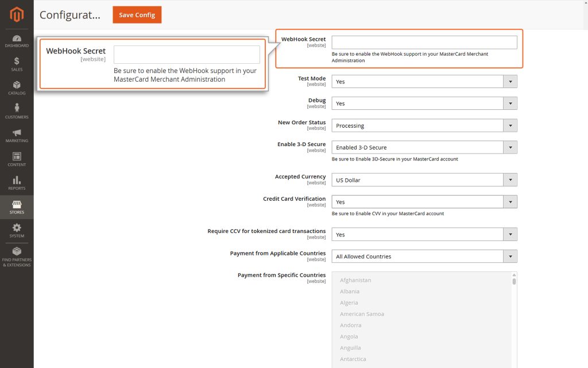
Task: Open the Accepted Currency dropdown
Action: [510, 179]
